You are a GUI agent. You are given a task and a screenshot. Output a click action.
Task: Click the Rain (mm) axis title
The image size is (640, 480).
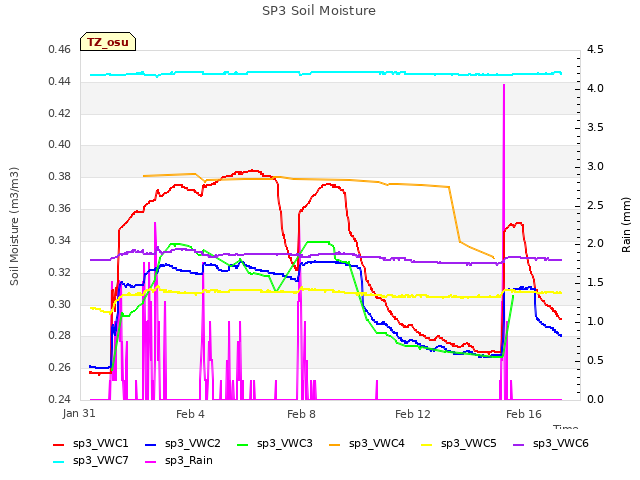coord(626,225)
